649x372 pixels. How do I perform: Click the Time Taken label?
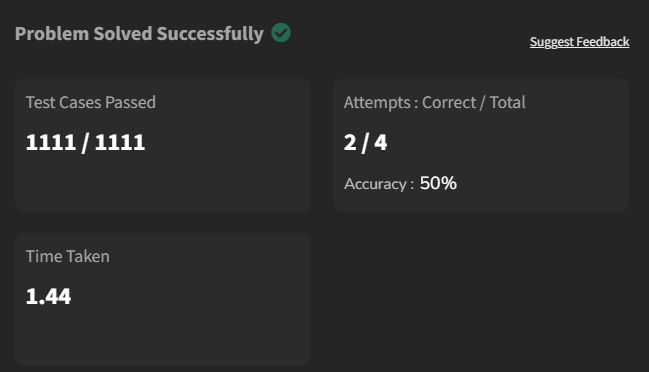[67, 257]
